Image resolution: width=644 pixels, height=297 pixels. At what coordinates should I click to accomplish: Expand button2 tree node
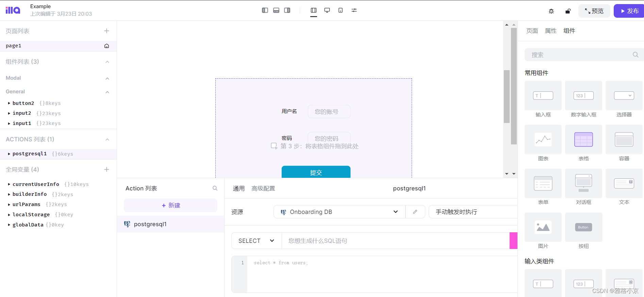coord(9,103)
